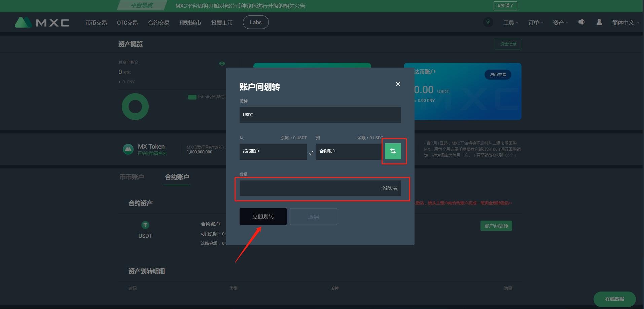The height and width of the screenshot is (309, 644).
Task: Open the USDT currency selector
Action: pos(320,115)
